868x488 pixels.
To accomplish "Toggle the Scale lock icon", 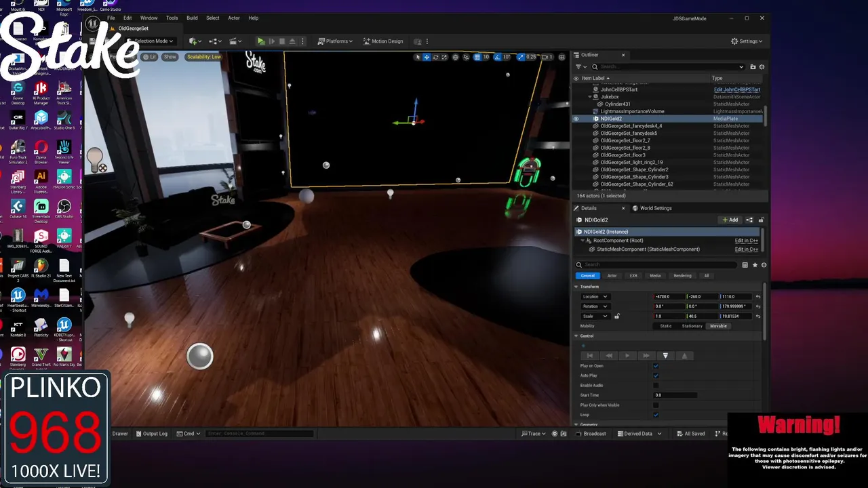I will click(616, 317).
